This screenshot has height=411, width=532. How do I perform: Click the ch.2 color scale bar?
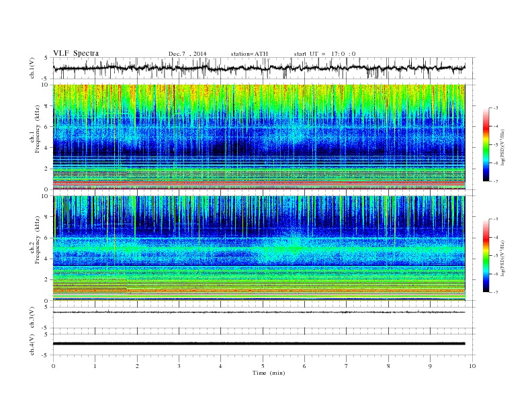click(486, 256)
